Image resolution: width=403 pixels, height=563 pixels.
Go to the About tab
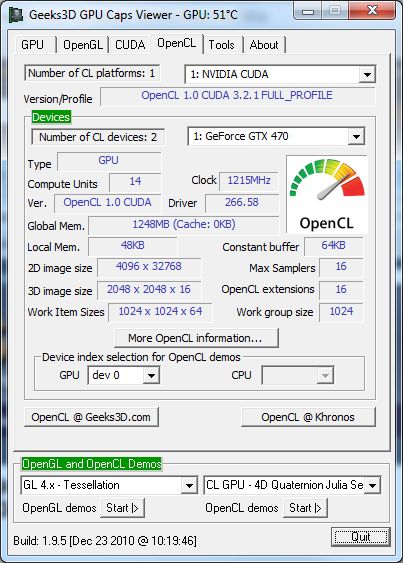[x=264, y=45]
